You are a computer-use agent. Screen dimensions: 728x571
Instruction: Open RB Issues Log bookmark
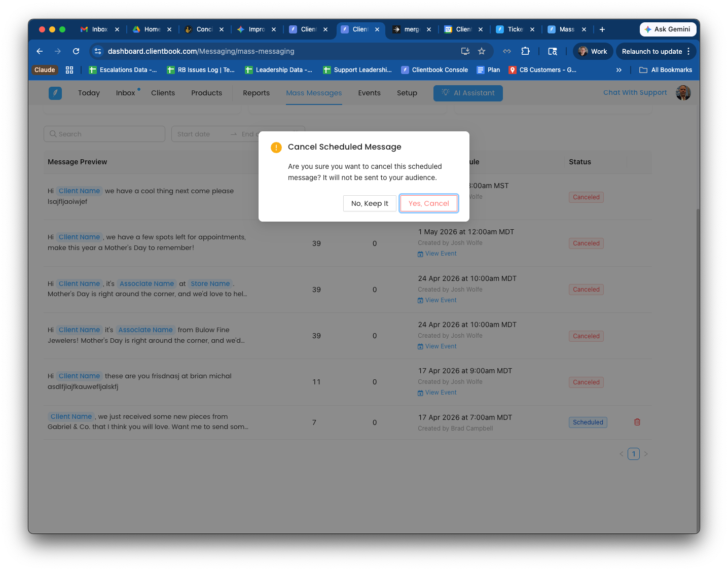click(x=201, y=70)
